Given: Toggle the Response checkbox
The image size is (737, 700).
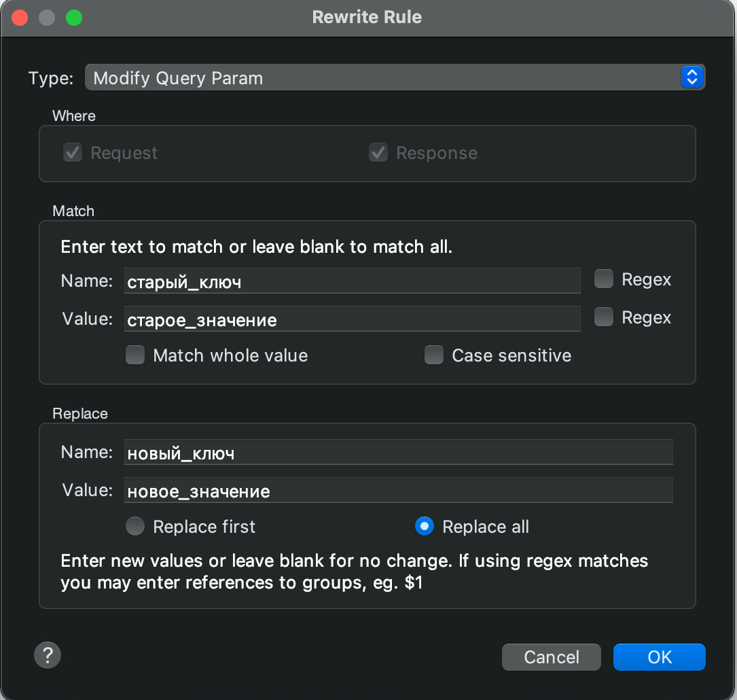Looking at the screenshot, I should click(x=378, y=153).
